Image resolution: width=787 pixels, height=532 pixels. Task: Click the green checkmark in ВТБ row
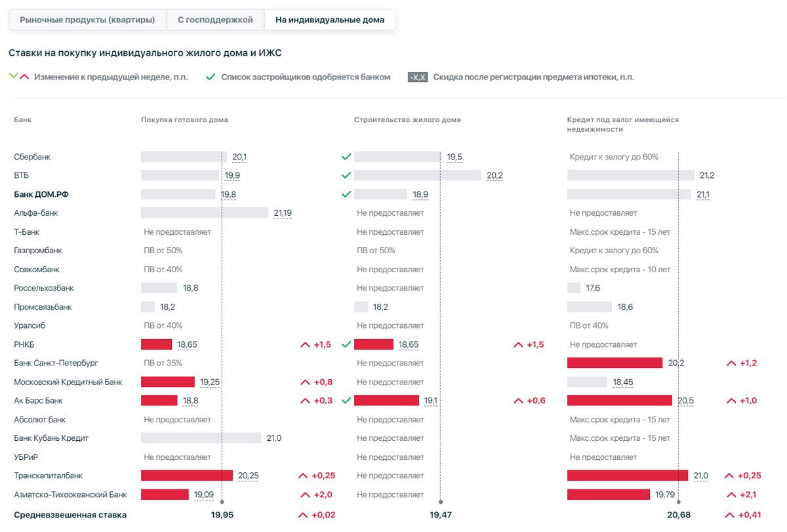click(x=346, y=175)
